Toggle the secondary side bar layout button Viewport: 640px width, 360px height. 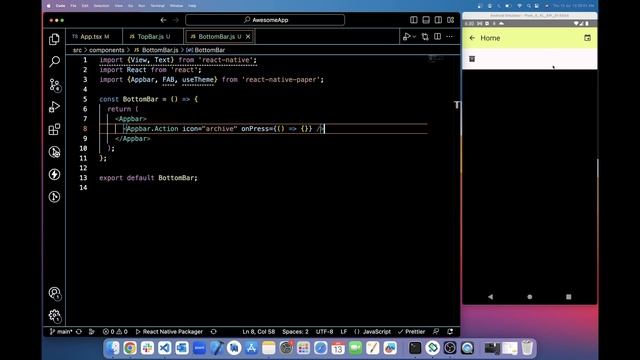point(438,20)
